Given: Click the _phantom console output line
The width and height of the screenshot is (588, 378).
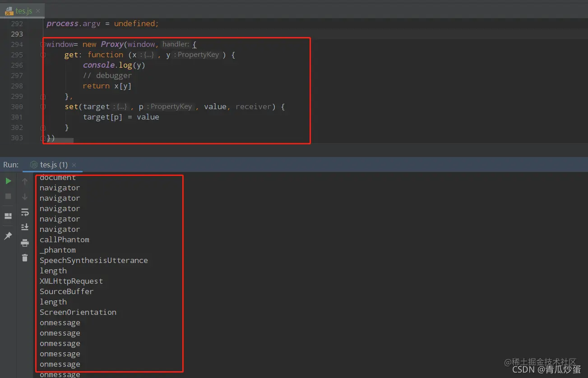Looking at the screenshot, I should (58, 250).
